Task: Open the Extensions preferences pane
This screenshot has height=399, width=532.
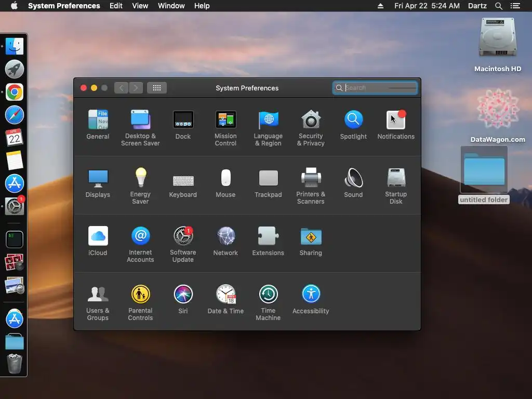Action: (268, 241)
